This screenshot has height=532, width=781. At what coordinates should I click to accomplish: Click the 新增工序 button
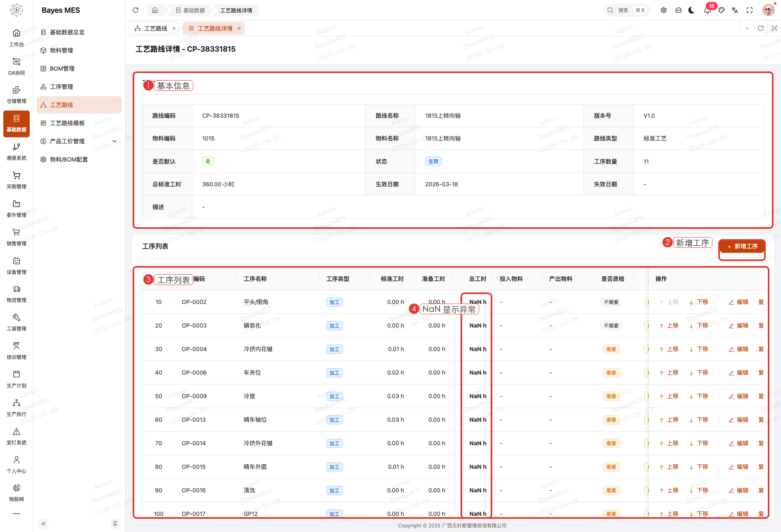(742, 247)
